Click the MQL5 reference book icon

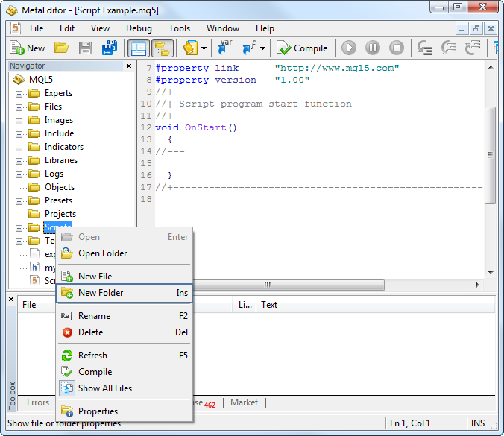[x=190, y=48]
